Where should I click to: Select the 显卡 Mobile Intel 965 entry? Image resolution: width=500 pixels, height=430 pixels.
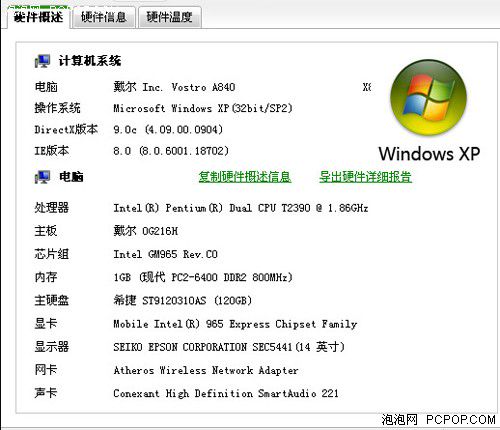coord(196,323)
